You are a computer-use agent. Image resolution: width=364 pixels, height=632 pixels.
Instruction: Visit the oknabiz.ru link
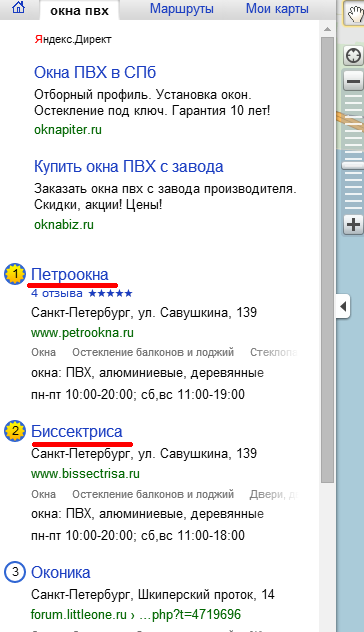[64, 224]
